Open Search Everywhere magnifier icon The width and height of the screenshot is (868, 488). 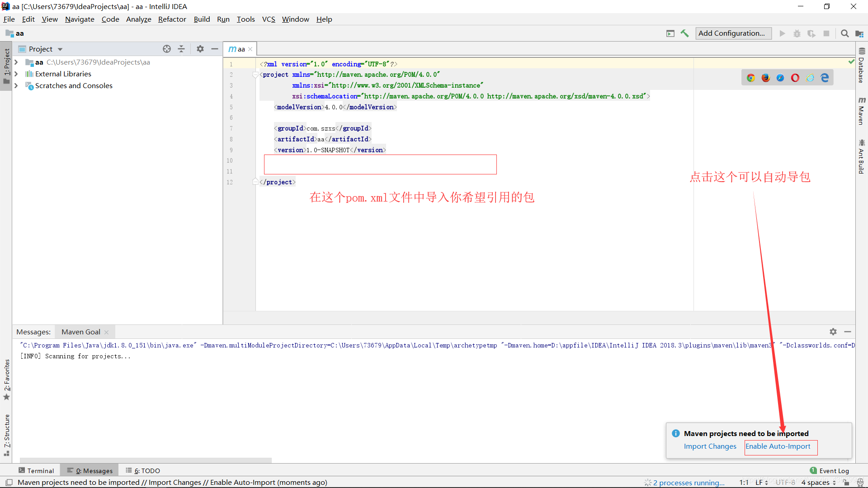844,33
